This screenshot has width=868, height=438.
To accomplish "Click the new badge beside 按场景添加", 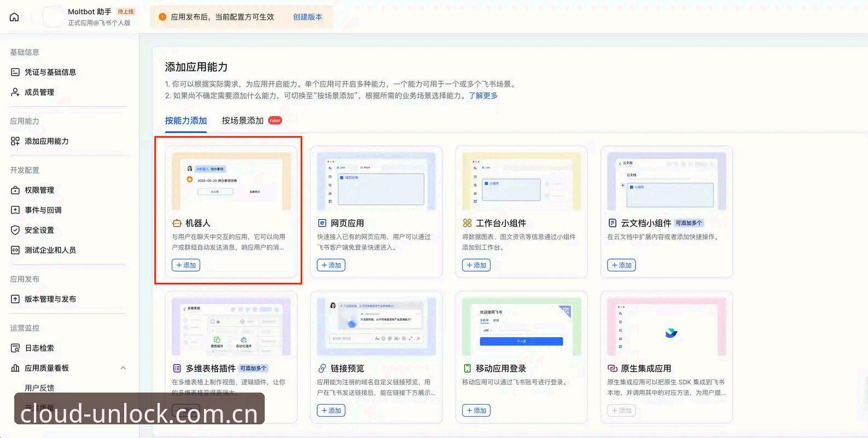I will click(x=275, y=120).
